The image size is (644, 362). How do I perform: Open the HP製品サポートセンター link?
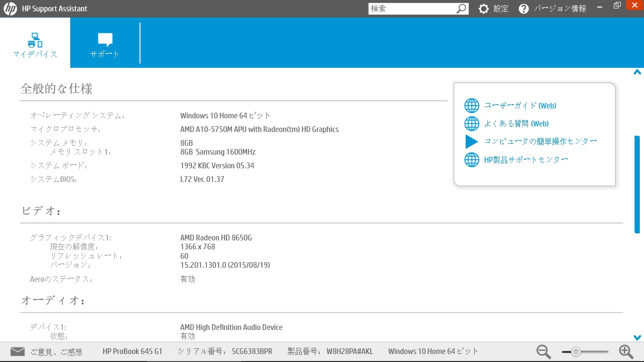click(526, 159)
